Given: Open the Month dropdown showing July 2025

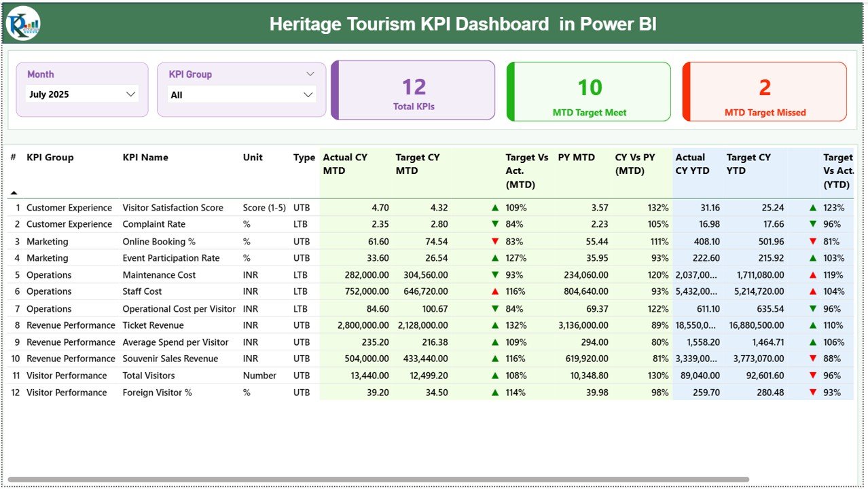Looking at the screenshot, I should (82, 94).
